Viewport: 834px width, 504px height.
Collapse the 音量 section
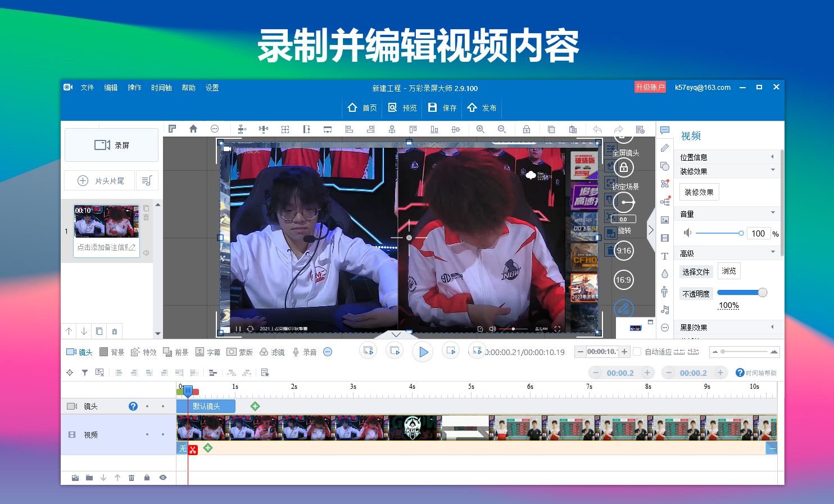[727, 214]
